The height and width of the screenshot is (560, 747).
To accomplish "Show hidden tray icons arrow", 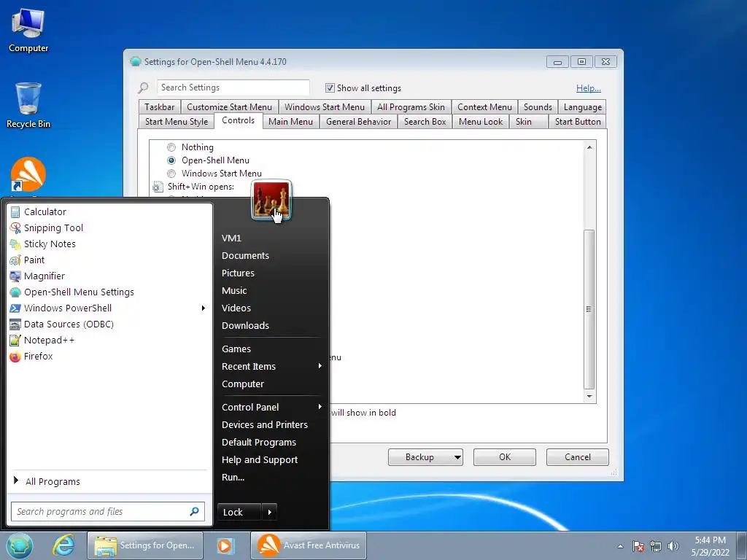I will point(620,546).
